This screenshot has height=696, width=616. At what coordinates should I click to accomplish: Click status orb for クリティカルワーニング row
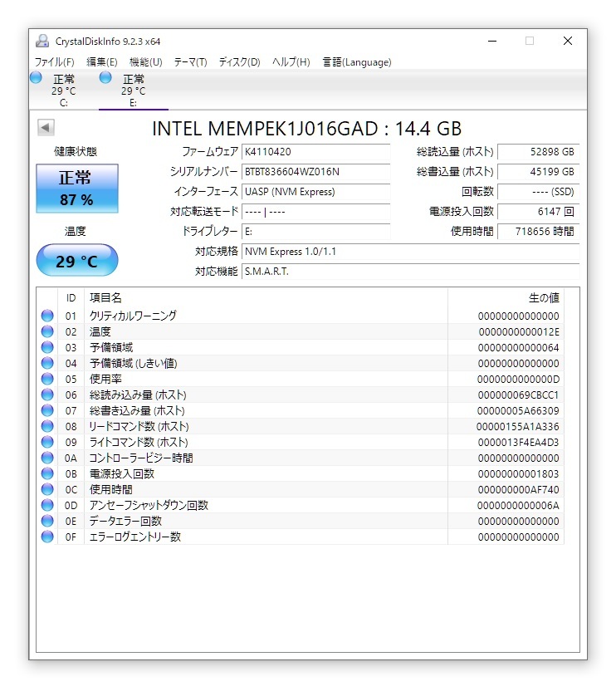tap(47, 316)
